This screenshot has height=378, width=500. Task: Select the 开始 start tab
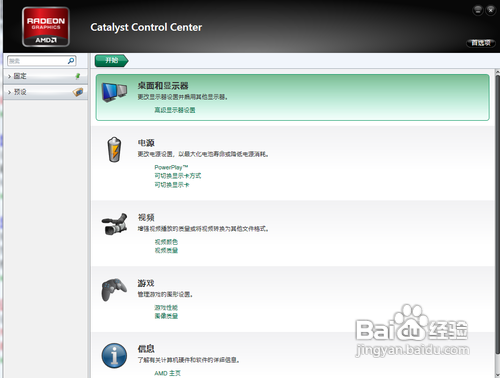click(x=112, y=60)
